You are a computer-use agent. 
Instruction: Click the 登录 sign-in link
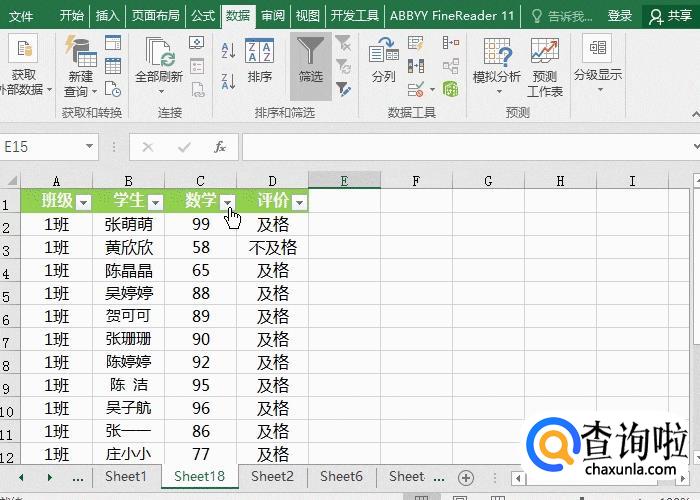[x=619, y=16]
